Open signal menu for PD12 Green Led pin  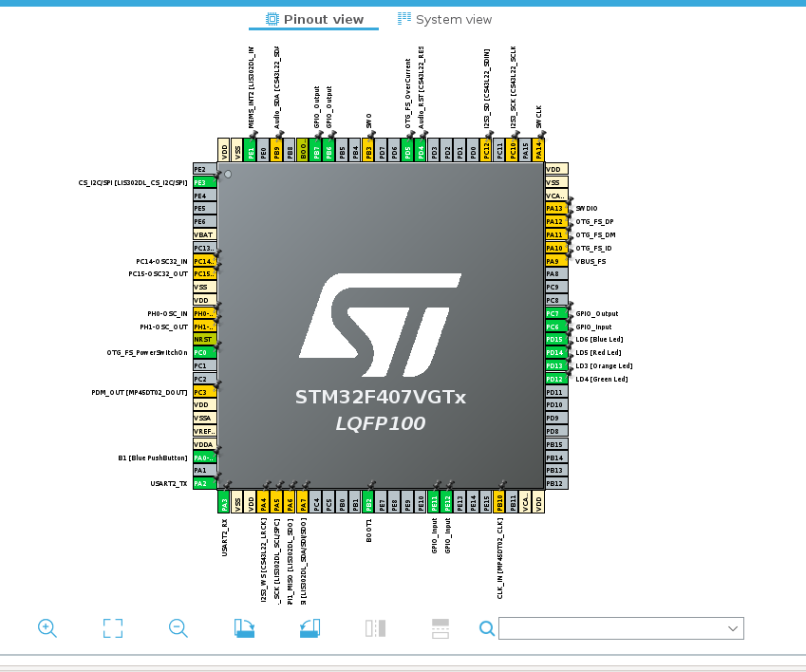pyautogui.click(x=555, y=379)
